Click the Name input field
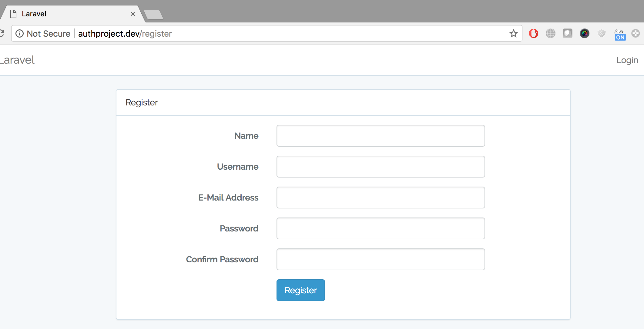The height and width of the screenshot is (329, 644). pyautogui.click(x=381, y=136)
